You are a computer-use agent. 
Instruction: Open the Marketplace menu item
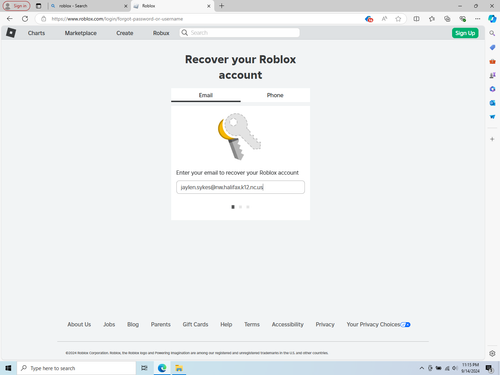pyautogui.click(x=81, y=33)
